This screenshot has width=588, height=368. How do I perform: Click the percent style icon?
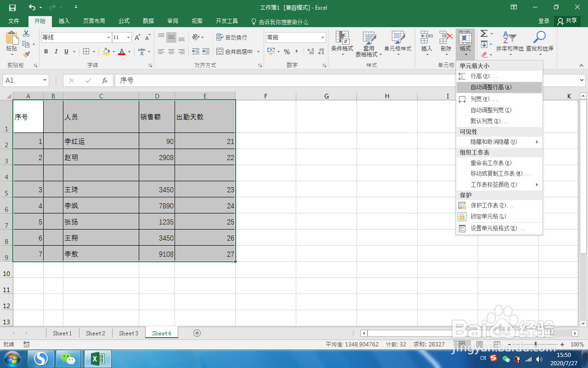point(287,52)
